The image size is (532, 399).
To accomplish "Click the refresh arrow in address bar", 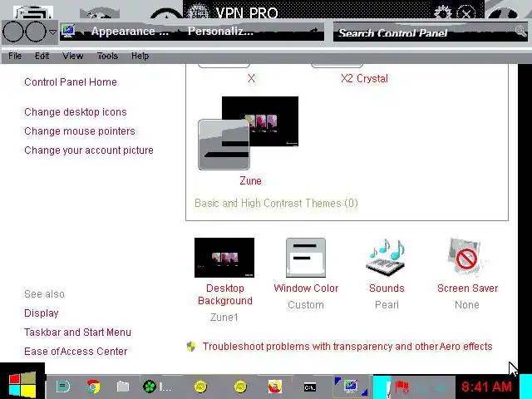I will (314, 31).
